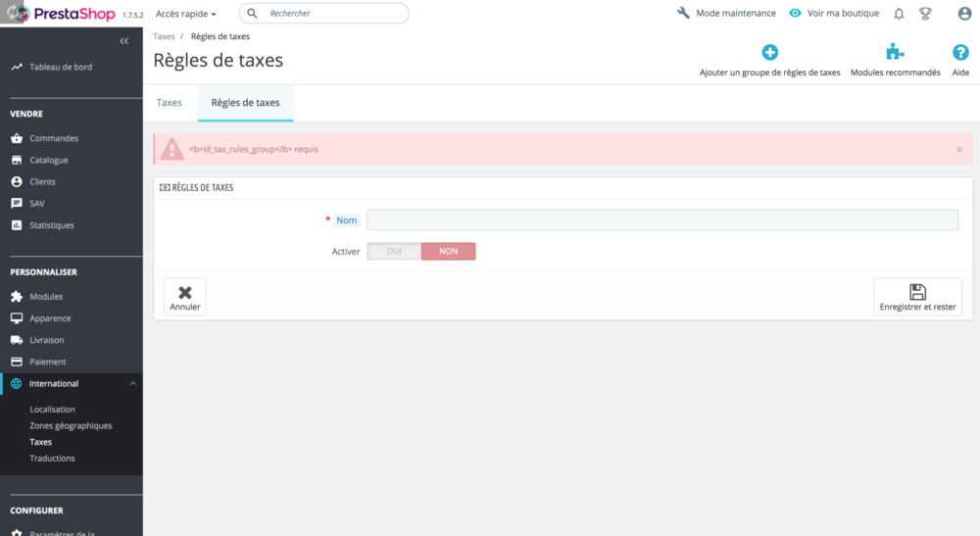Click the Paramètres de la boutique gear icon
This screenshot has width=980, height=536.
[x=17, y=532]
